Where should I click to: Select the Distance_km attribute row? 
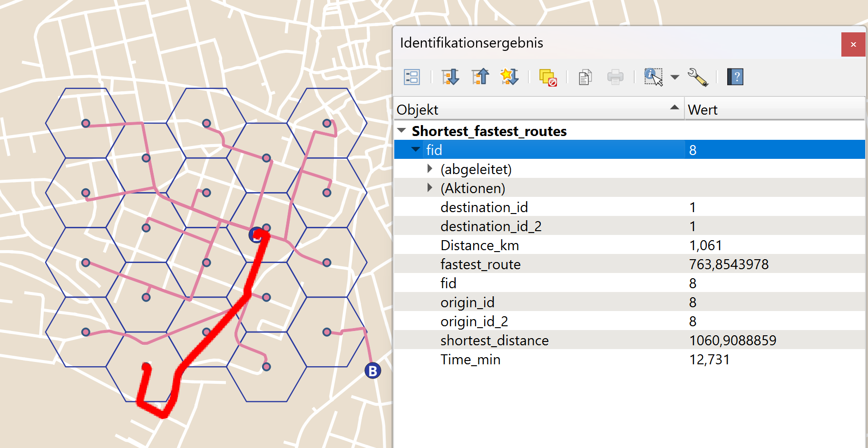[479, 245]
